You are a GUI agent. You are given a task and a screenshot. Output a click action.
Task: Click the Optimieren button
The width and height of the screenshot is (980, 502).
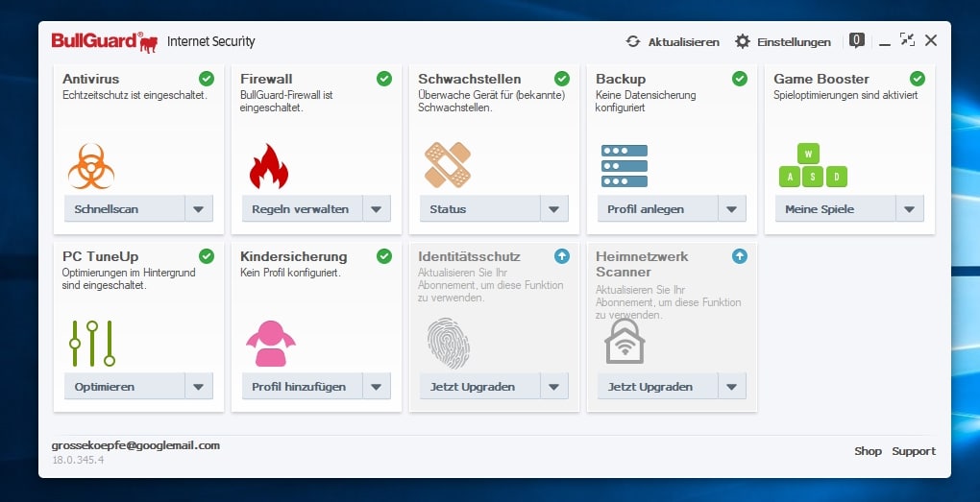pyautogui.click(x=124, y=387)
